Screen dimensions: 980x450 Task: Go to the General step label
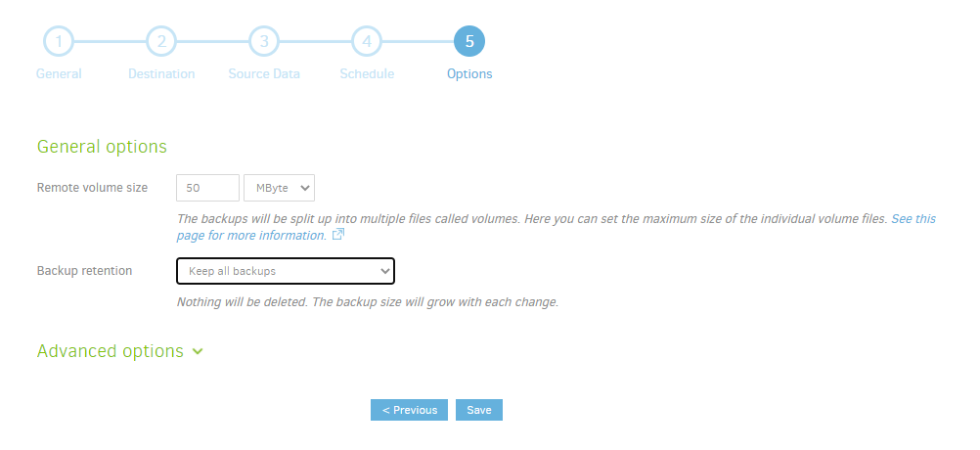click(59, 74)
